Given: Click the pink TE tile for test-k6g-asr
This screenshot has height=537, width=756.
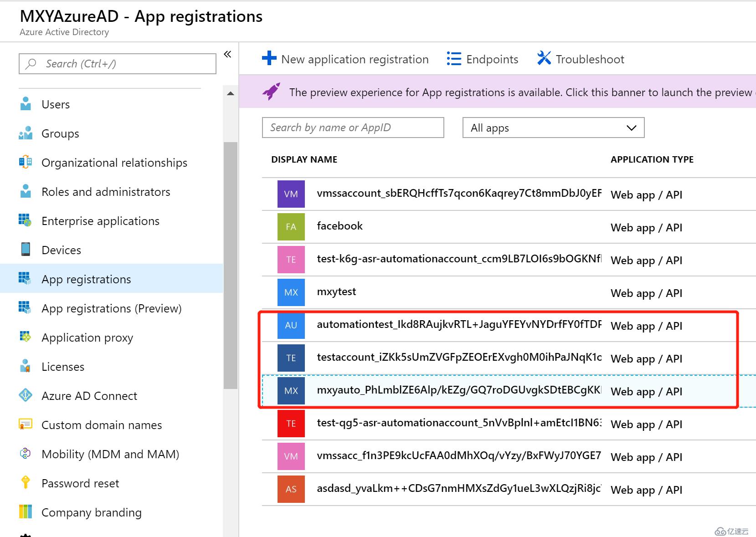Looking at the screenshot, I should (x=291, y=260).
